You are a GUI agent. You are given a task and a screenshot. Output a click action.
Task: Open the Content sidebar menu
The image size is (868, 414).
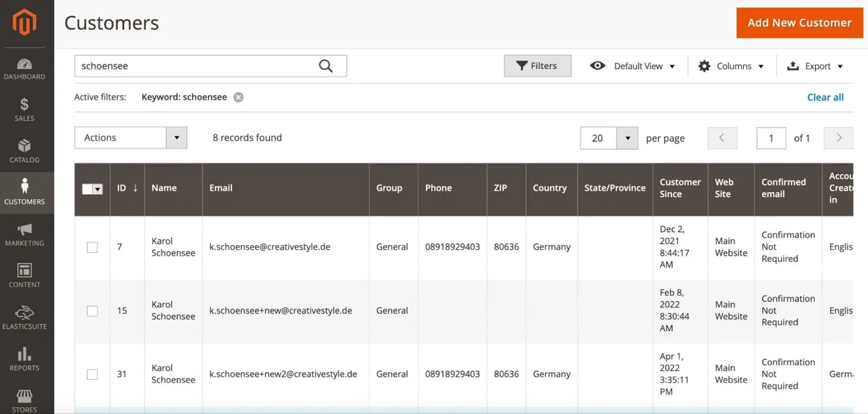click(x=24, y=276)
